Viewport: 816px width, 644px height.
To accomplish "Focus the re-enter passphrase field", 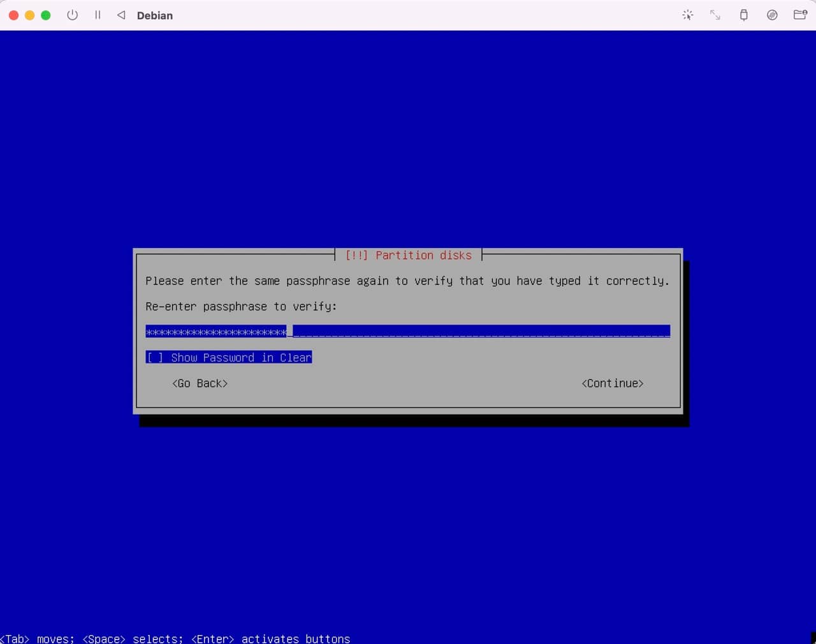I will [408, 332].
